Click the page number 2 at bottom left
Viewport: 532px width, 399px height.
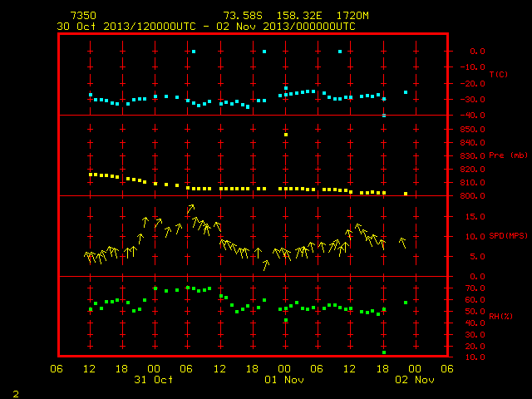[16, 394]
